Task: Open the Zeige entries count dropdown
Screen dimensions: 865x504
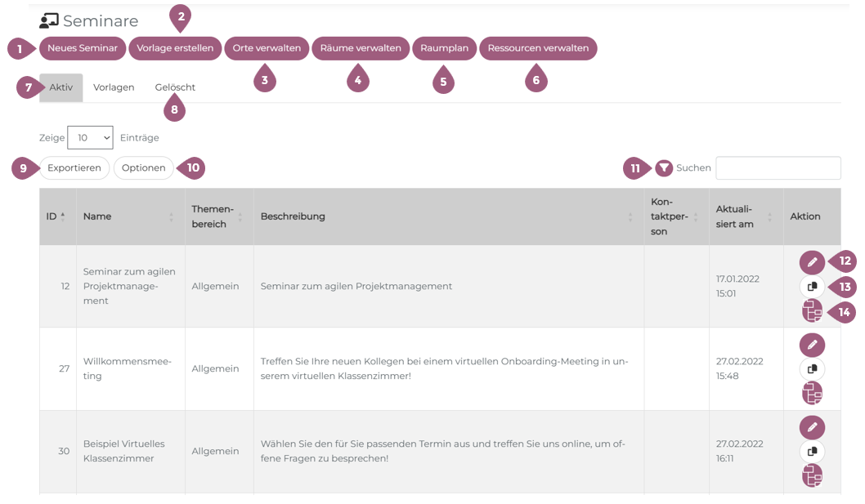Action: pos(90,138)
